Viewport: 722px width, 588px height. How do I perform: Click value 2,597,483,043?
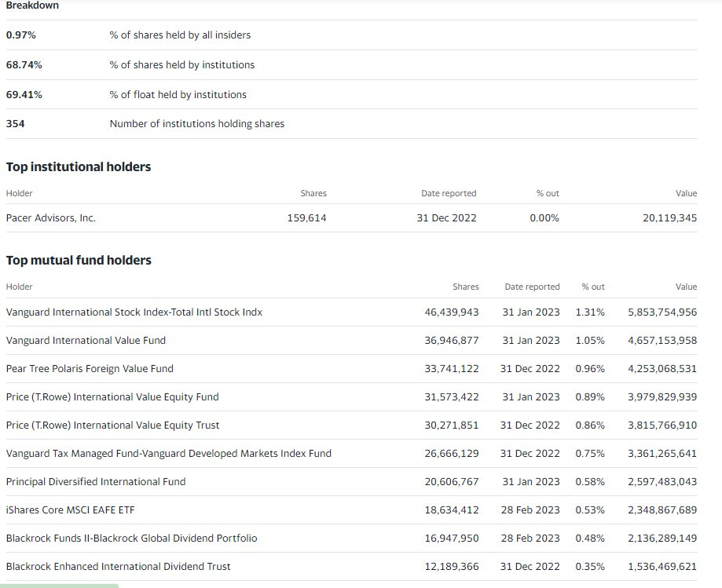(662, 482)
